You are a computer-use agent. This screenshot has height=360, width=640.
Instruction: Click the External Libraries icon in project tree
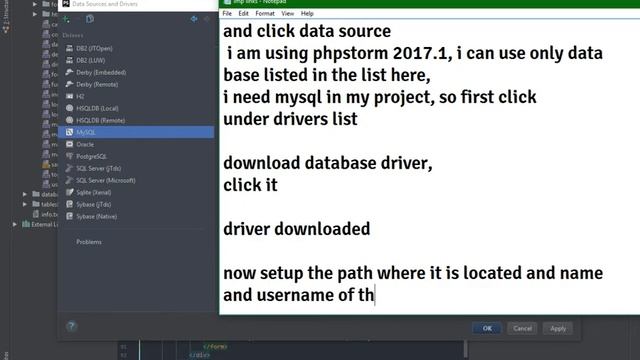point(26,224)
